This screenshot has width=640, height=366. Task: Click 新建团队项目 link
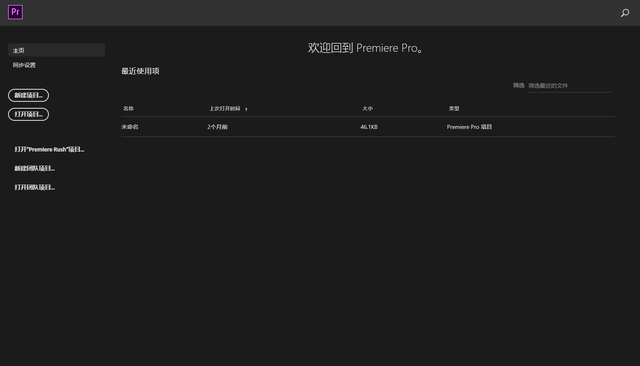click(35, 168)
